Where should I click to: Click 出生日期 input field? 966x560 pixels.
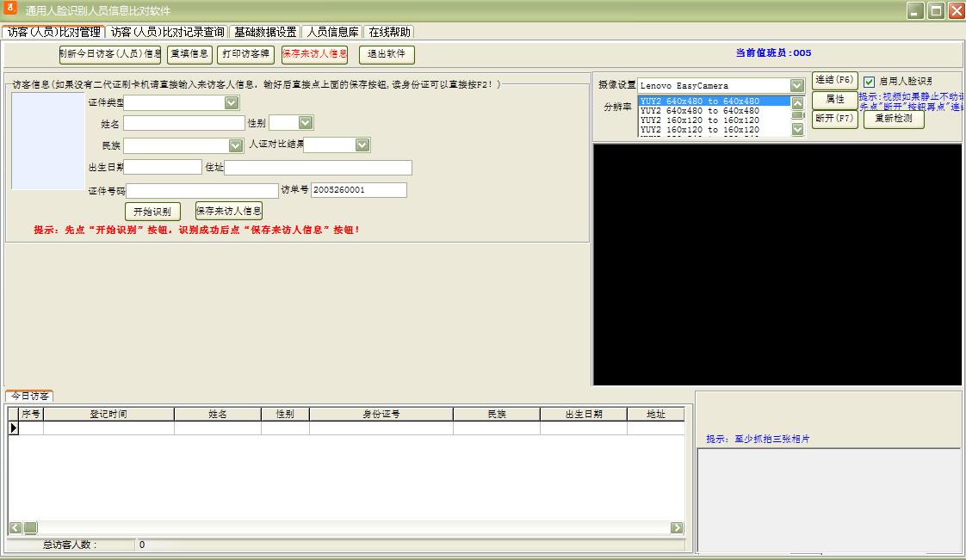163,167
